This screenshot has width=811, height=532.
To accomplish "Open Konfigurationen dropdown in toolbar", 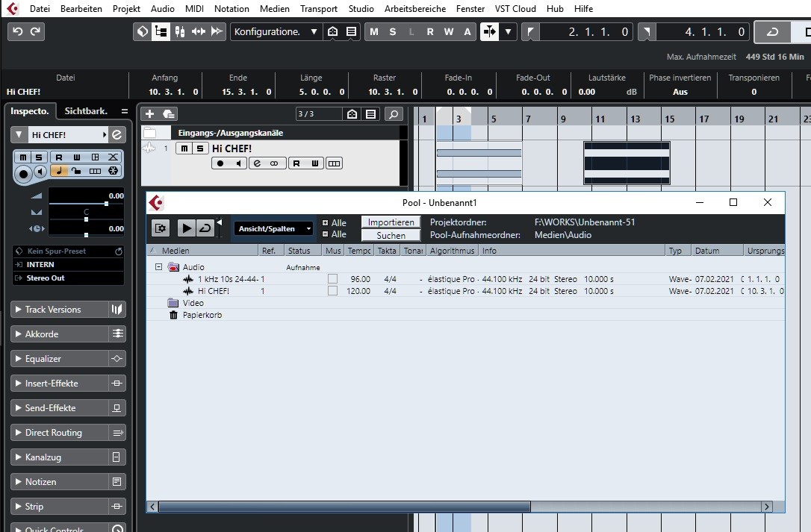I will point(276,31).
